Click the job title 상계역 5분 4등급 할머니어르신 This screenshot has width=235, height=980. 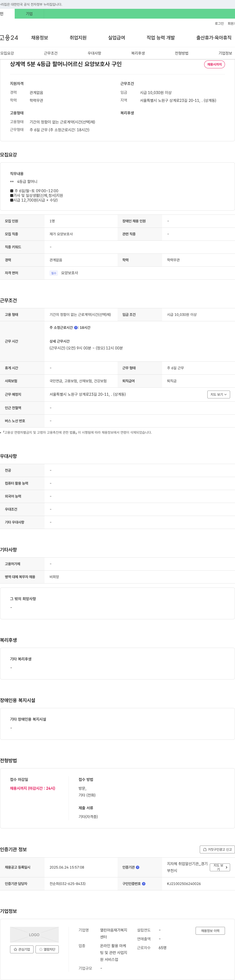(x=66, y=64)
